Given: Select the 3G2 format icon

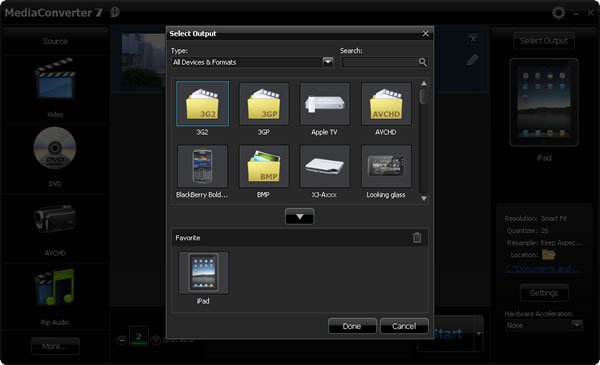Looking at the screenshot, I should click(202, 103).
